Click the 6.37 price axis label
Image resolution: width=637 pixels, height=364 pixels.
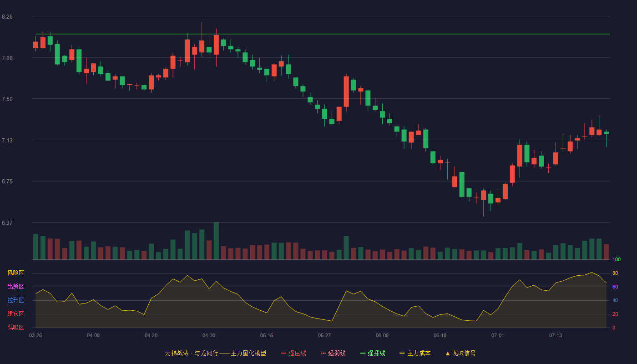7,223
